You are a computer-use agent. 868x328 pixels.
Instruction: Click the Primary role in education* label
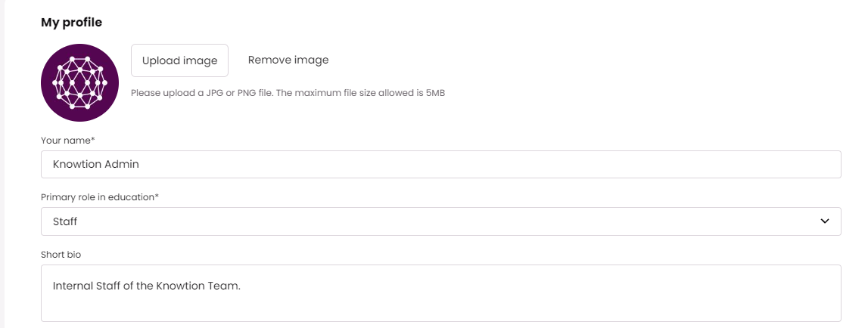pyautogui.click(x=100, y=197)
